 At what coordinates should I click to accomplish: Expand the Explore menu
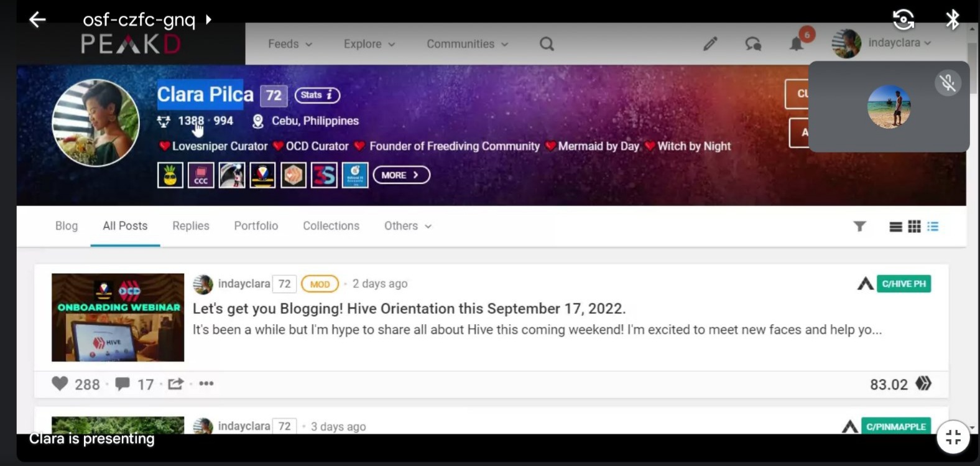369,44
